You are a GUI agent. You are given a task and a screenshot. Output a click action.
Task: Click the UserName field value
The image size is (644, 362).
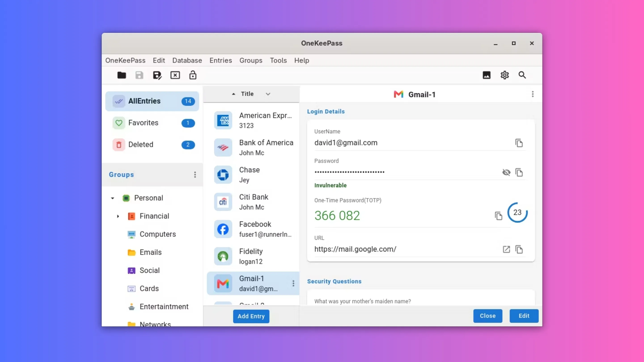(346, 143)
